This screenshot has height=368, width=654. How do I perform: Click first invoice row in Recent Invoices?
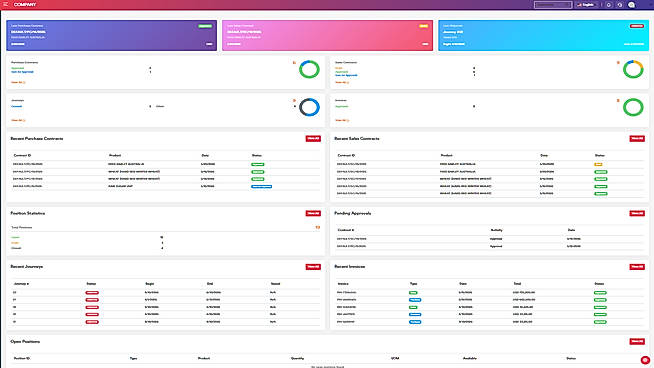tap(490, 292)
